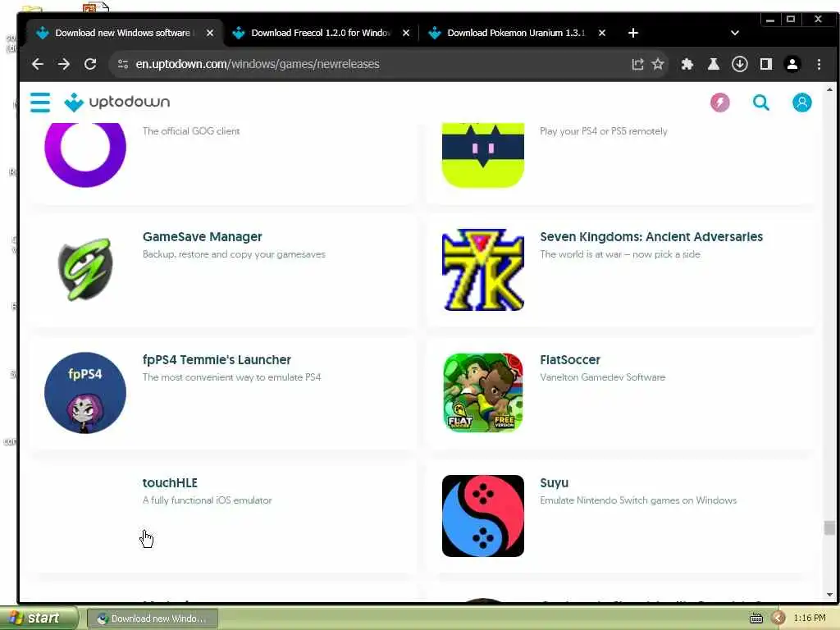Open the Uptodown user account icon

tap(801, 103)
